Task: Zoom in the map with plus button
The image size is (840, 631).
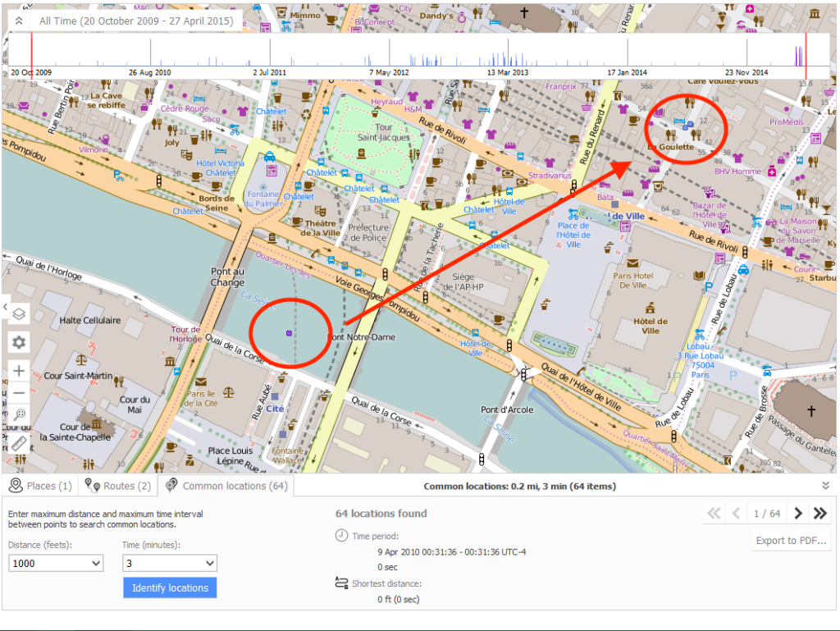Action: 19,371
